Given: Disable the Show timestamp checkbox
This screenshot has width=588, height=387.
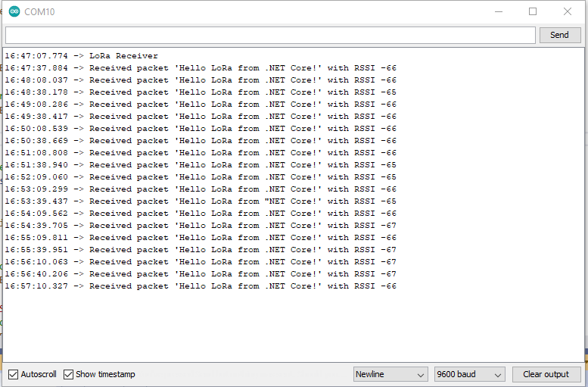Looking at the screenshot, I should point(69,374).
